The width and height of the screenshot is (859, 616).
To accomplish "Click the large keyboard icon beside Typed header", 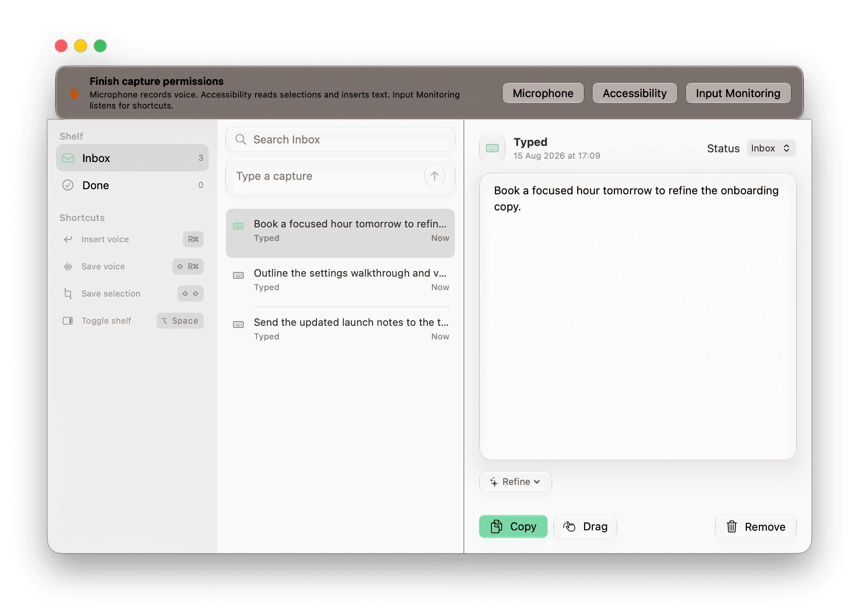I will coord(492,148).
